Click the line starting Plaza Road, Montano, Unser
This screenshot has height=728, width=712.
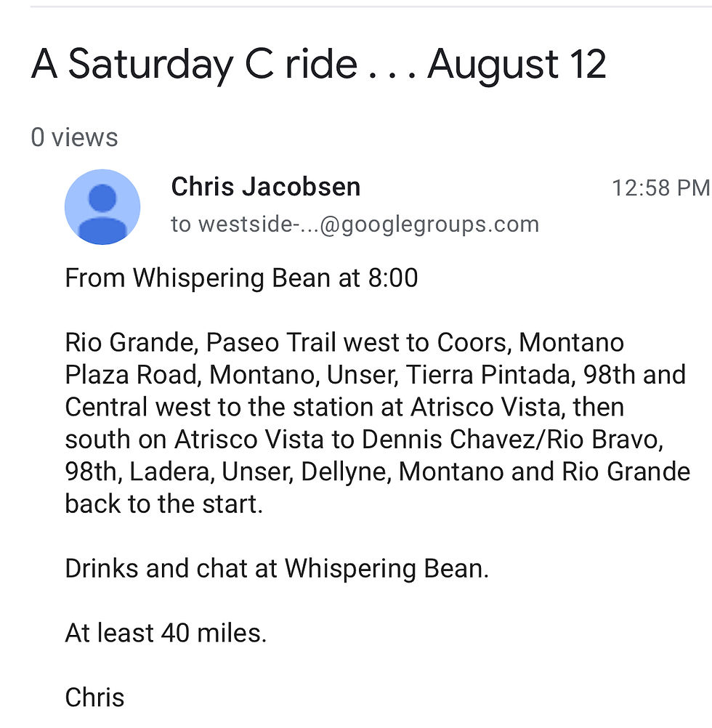point(375,375)
